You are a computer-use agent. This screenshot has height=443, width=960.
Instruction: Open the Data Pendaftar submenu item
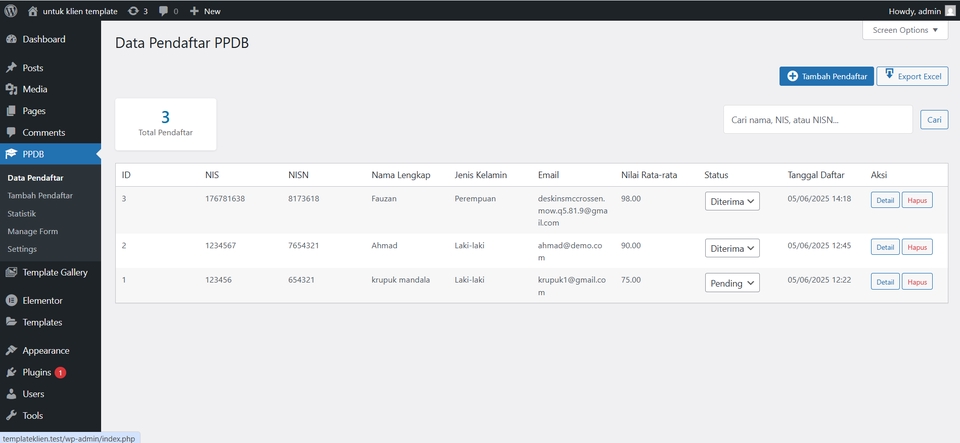[x=36, y=178]
